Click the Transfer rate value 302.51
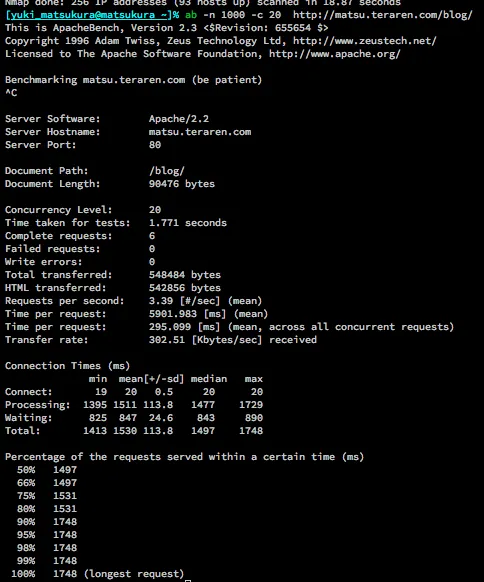484x582 pixels. [167, 340]
